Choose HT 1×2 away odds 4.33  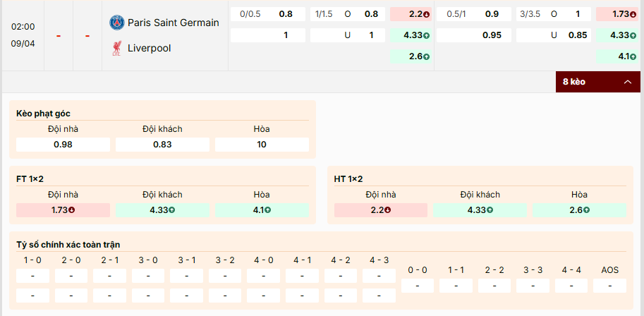pyautogui.click(x=480, y=209)
